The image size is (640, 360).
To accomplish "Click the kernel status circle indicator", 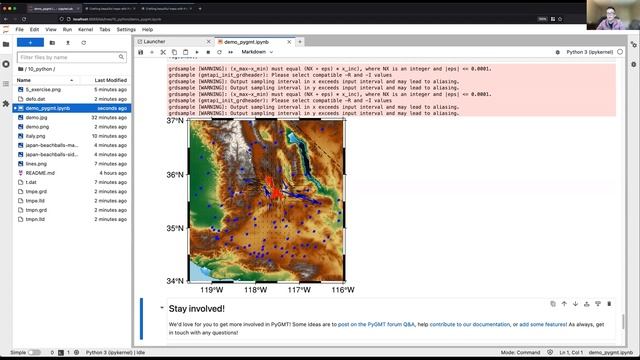I will (x=620, y=52).
